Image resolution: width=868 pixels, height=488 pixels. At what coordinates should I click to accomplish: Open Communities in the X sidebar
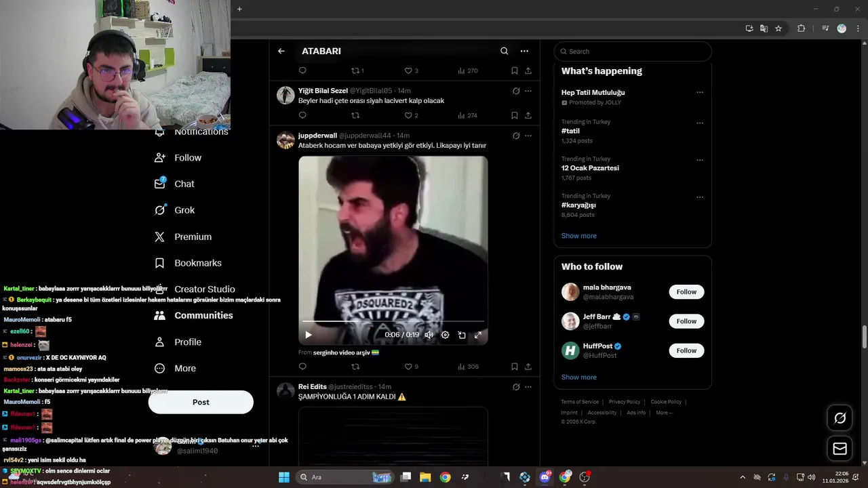tap(193, 315)
